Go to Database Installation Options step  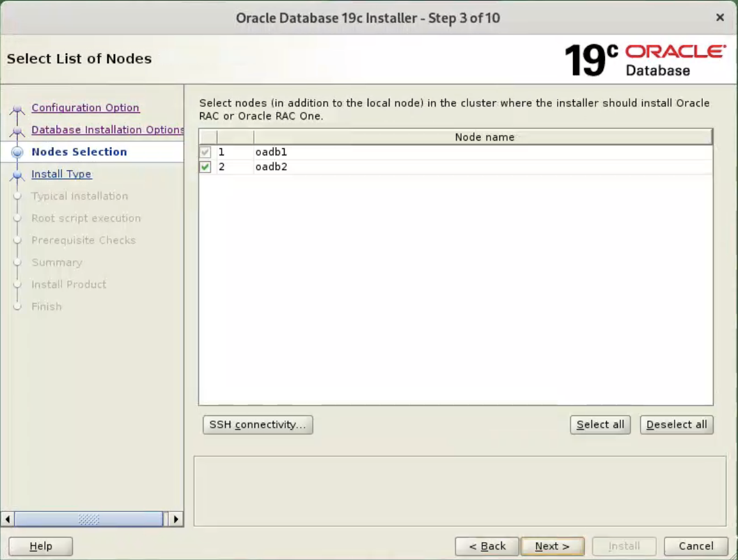tap(107, 129)
